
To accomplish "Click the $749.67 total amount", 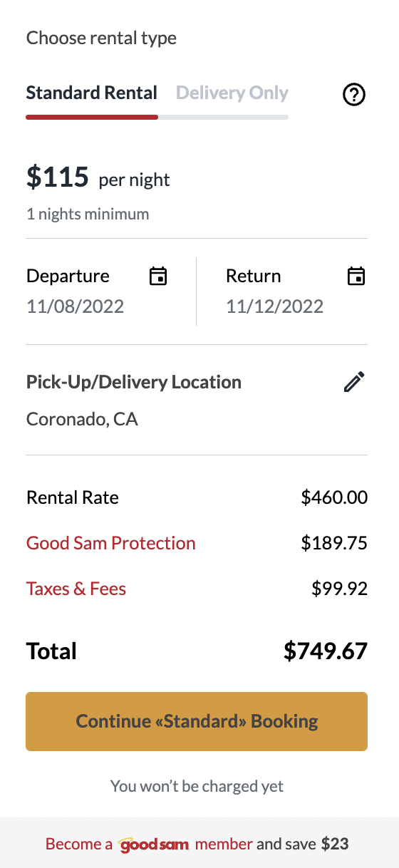I will tap(326, 651).
